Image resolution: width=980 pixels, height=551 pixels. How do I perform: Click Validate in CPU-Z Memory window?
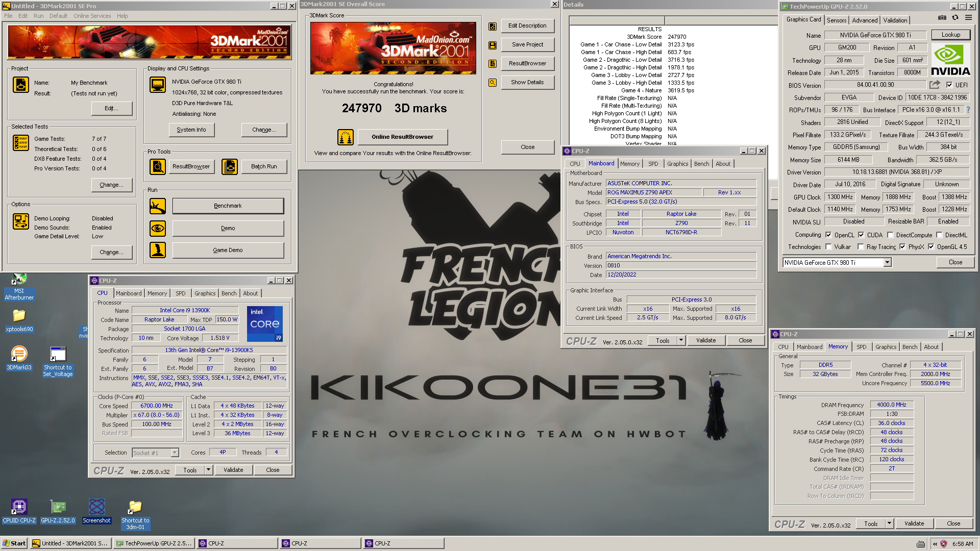(x=914, y=523)
